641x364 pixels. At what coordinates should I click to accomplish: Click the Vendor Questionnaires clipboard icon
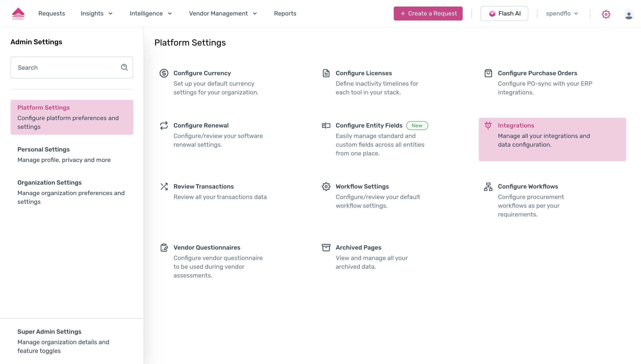pyautogui.click(x=164, y=248)
